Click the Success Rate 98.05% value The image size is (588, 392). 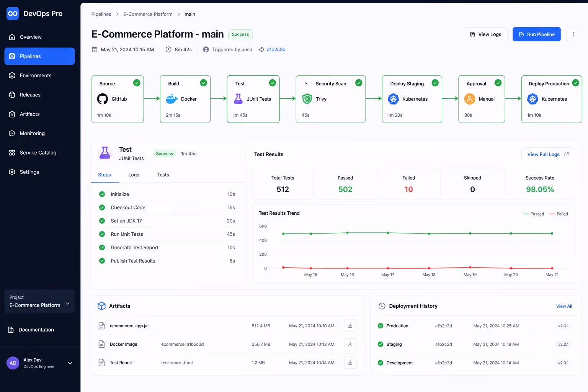[x=540, y=189]
